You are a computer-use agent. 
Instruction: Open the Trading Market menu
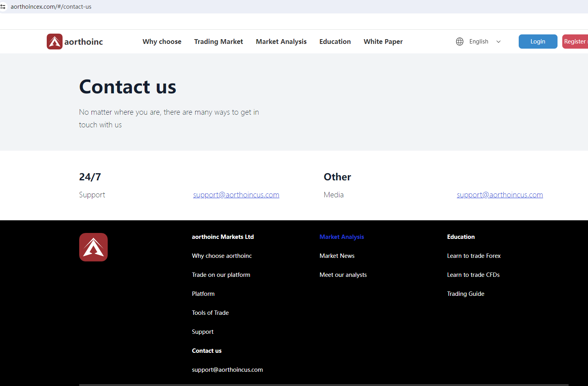(x=219, y=42)
